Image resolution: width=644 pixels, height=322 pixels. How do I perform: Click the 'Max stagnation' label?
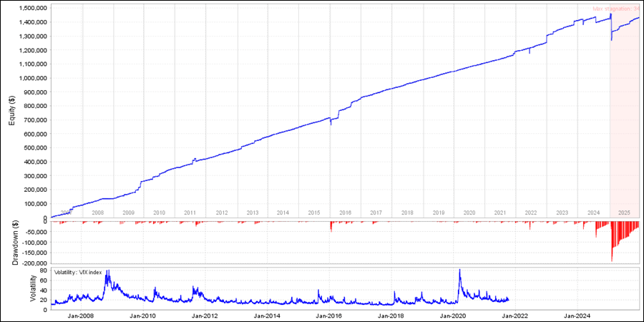click(616, 9)
